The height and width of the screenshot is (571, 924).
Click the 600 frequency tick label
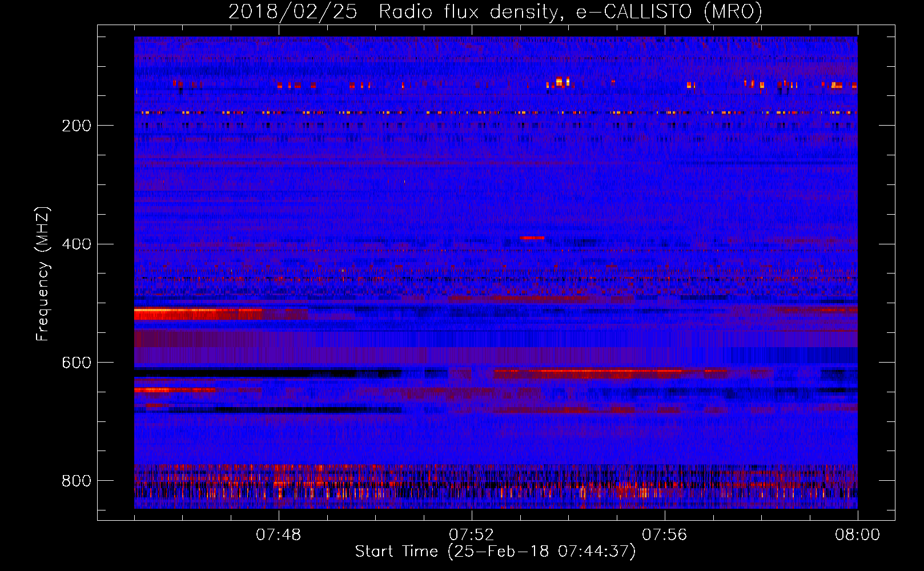77,363
